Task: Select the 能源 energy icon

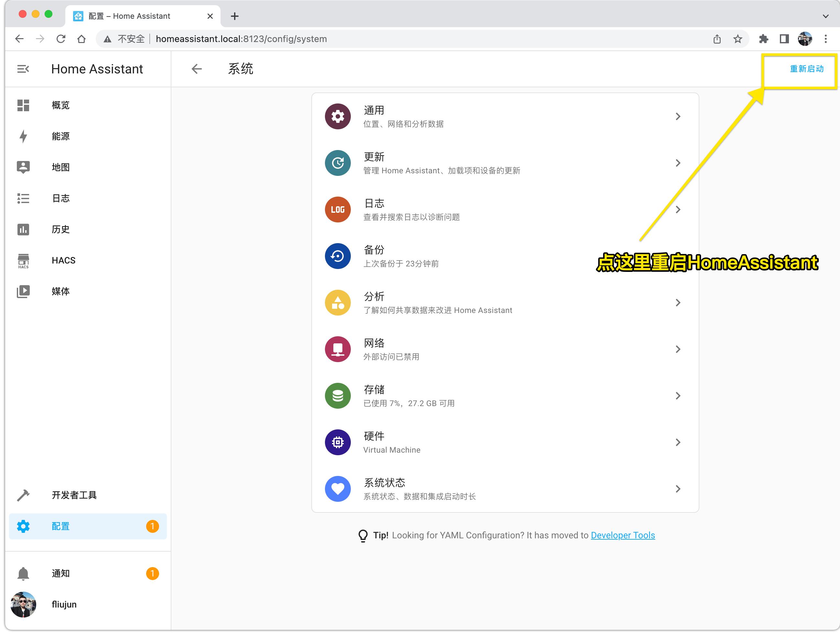Action: (x=23, y=136)
